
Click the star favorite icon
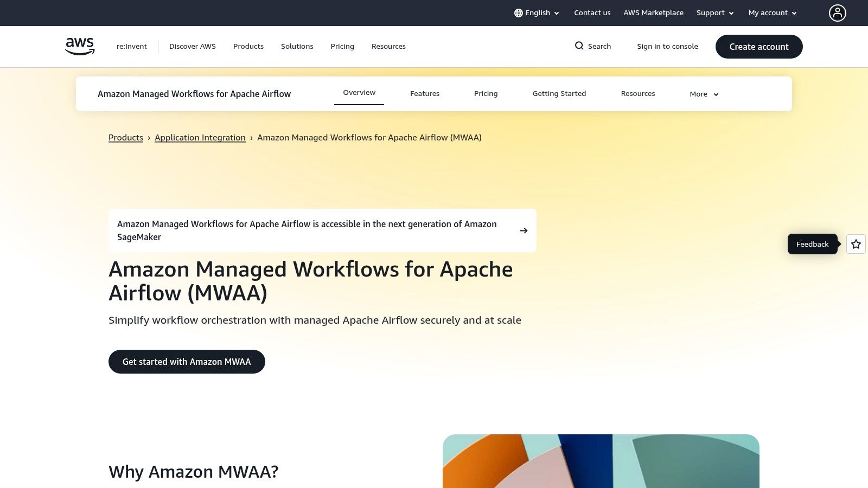pos(856,244)
